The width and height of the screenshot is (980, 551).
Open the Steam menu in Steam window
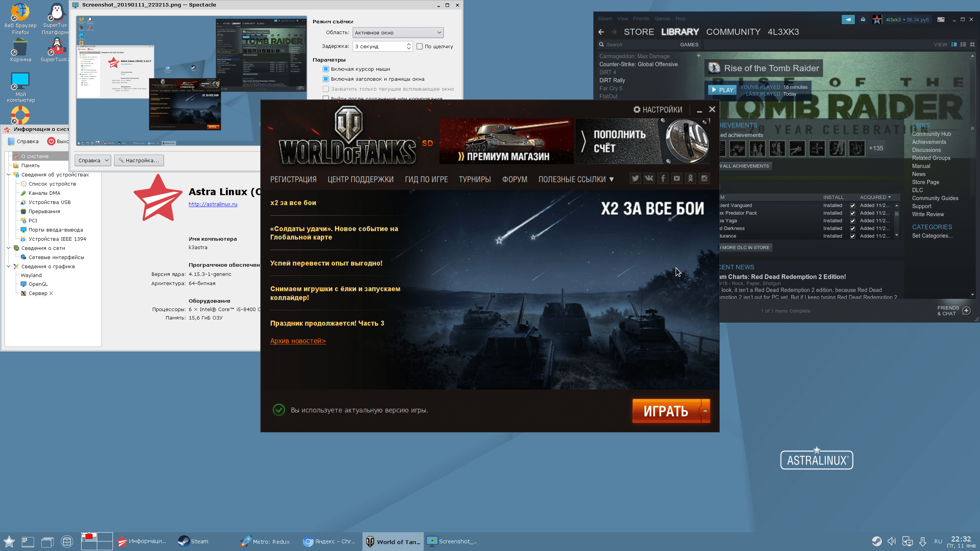605,19
